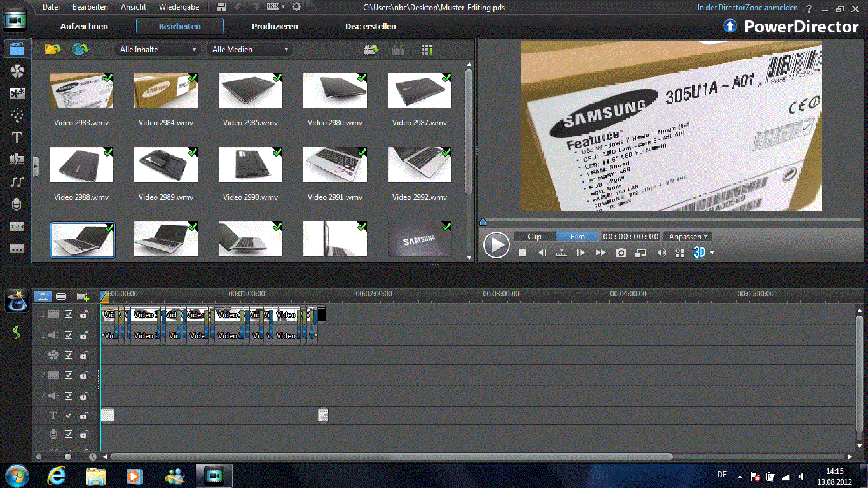Stop playback with the square Stop button

click(x=522, y=253)
